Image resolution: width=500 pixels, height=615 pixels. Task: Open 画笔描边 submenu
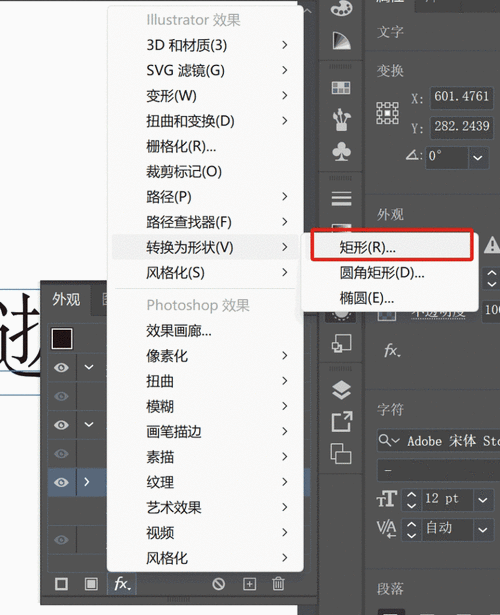205,431
